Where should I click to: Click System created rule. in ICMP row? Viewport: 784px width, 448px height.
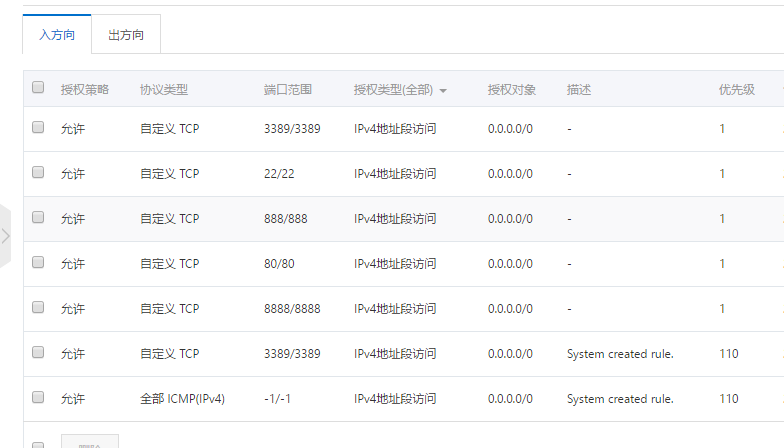pyautogui.click(x=620, y=399)
